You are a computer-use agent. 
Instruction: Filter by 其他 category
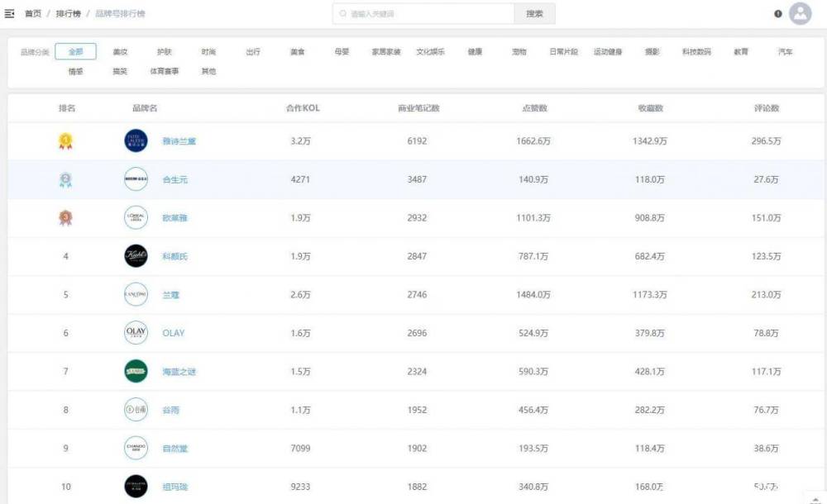pos(209,71)
